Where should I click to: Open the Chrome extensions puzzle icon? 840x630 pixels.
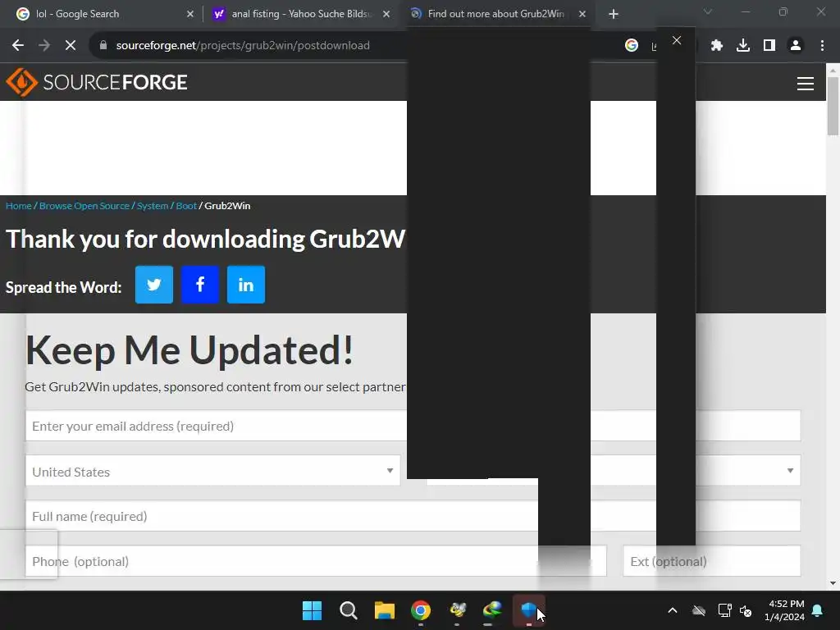pyautogui.click(x=717, y=46)
